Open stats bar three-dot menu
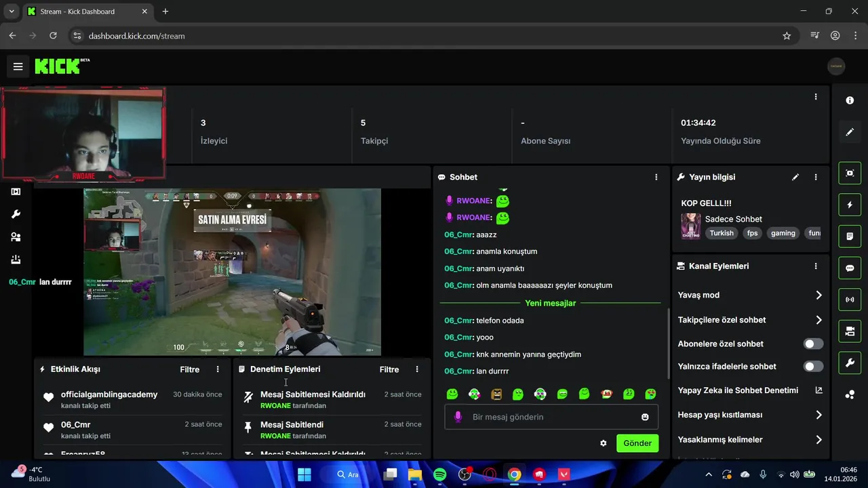Image resolution: width=868 pixels, height=488 pixels. pyautogui.click(x=816, y=97)
